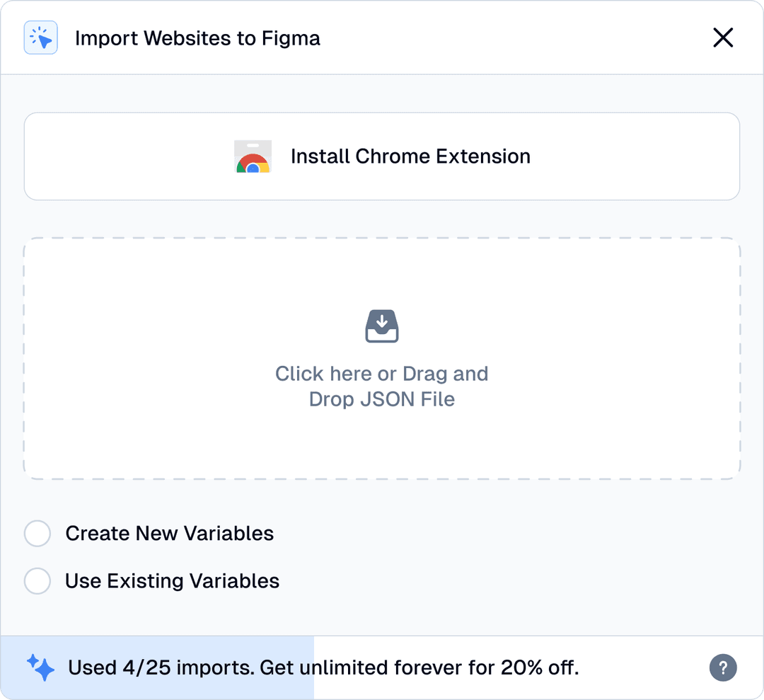Click the 'Get unlimited forever for 20% off' offer
764x700 pixels.
(419, 668)
